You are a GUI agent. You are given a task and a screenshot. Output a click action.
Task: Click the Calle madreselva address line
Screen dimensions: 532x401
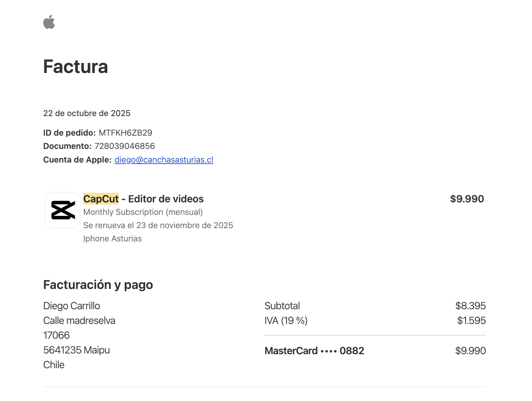[79, 320]
